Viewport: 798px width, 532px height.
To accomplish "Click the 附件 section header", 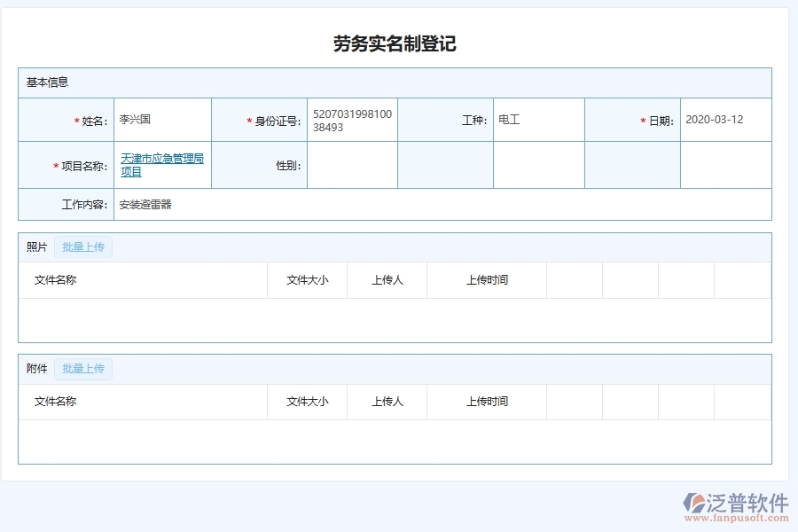I will pos(35,369).
